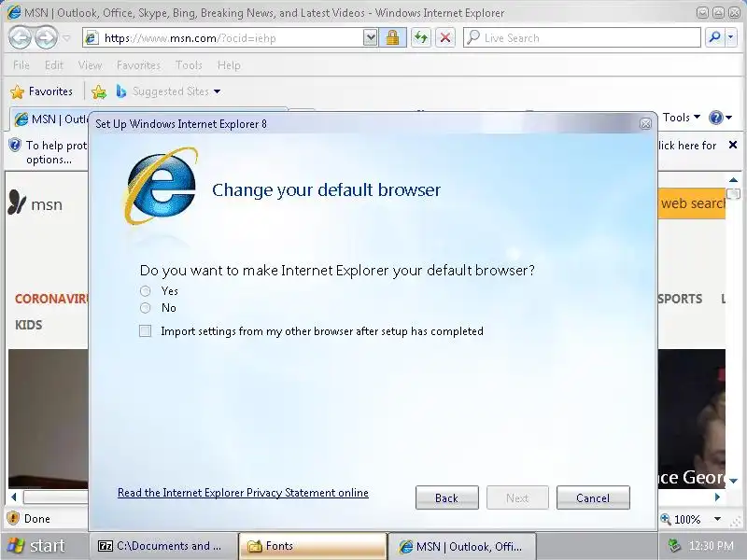Click the horizontal scroll right arrow
The width and height of the screenshot is (747, 560).
[x=717, y=497]
